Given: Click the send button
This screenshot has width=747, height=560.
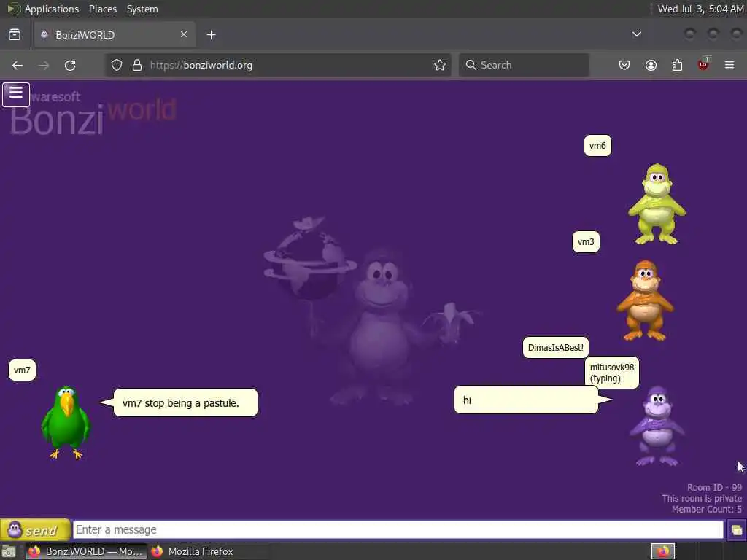Looking at the screenshot, I should click(x=35, y=530).
